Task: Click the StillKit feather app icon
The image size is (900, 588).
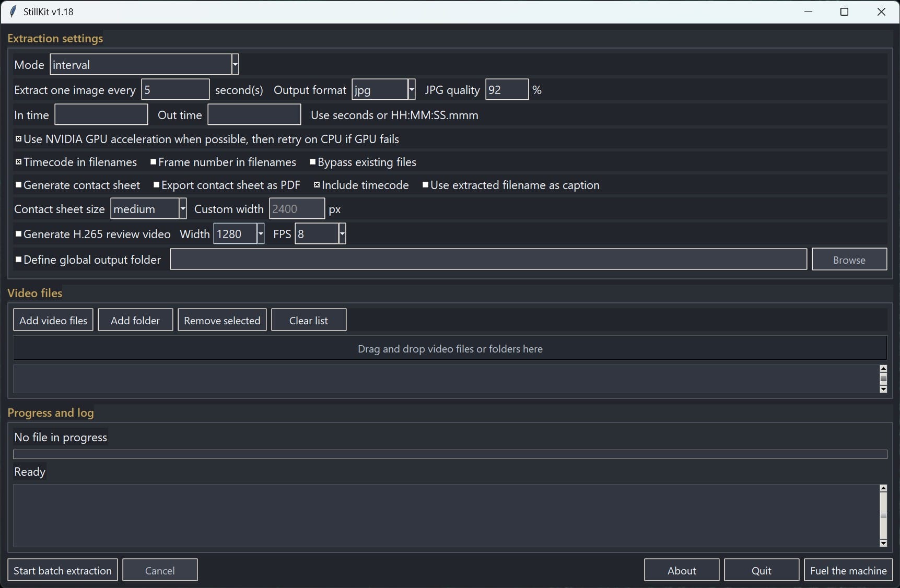Action: tap(13, 11)
